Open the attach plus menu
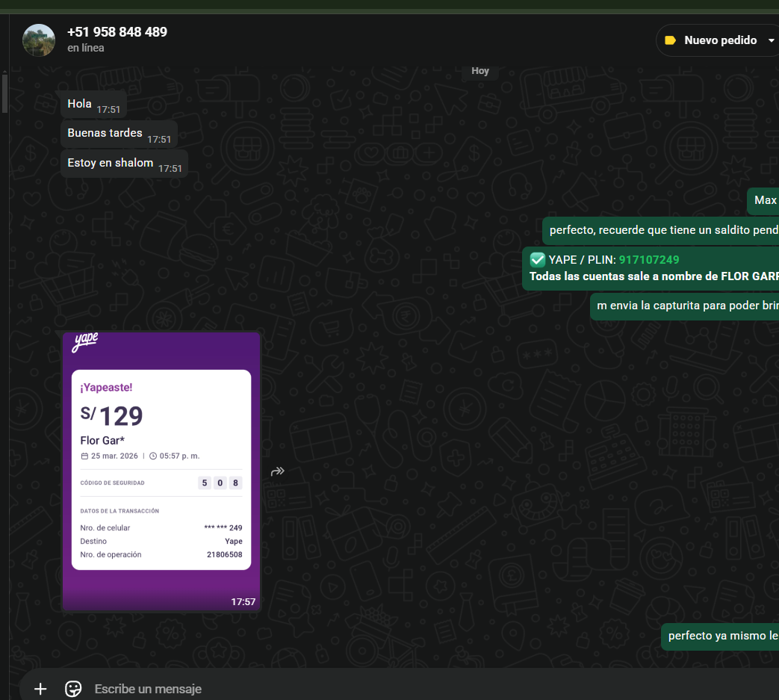This screenshot has width=779, height=700. point(40,689)
